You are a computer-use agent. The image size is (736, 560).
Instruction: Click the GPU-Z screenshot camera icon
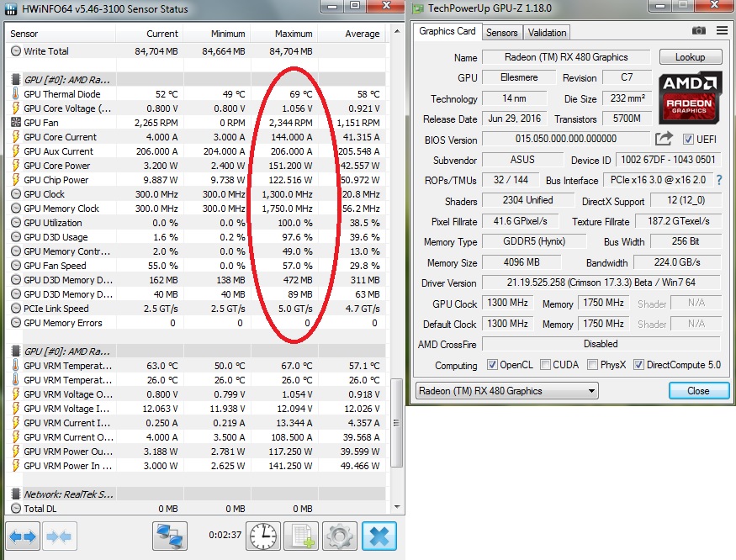pyautogui.click(x=698, y=31)
